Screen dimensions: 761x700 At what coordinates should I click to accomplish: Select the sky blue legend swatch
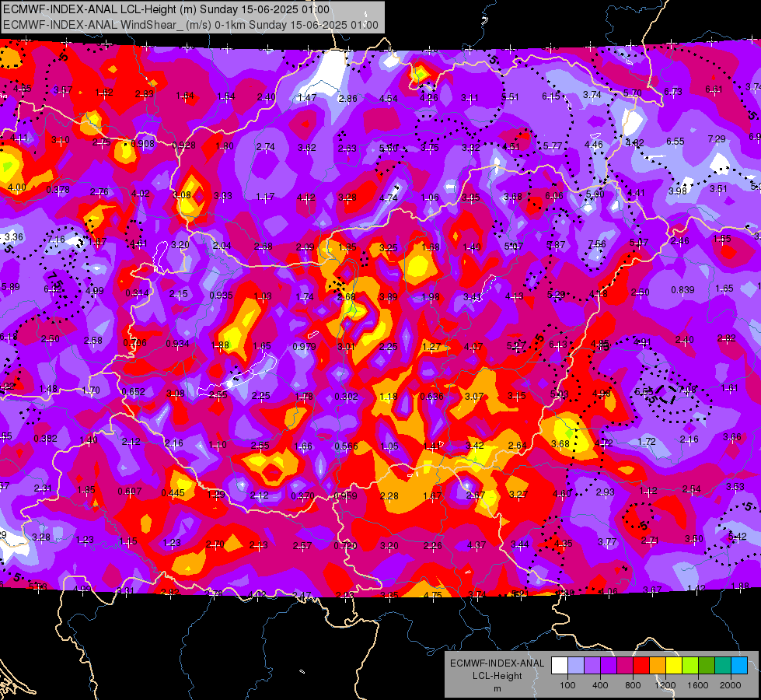coord(740,666)
